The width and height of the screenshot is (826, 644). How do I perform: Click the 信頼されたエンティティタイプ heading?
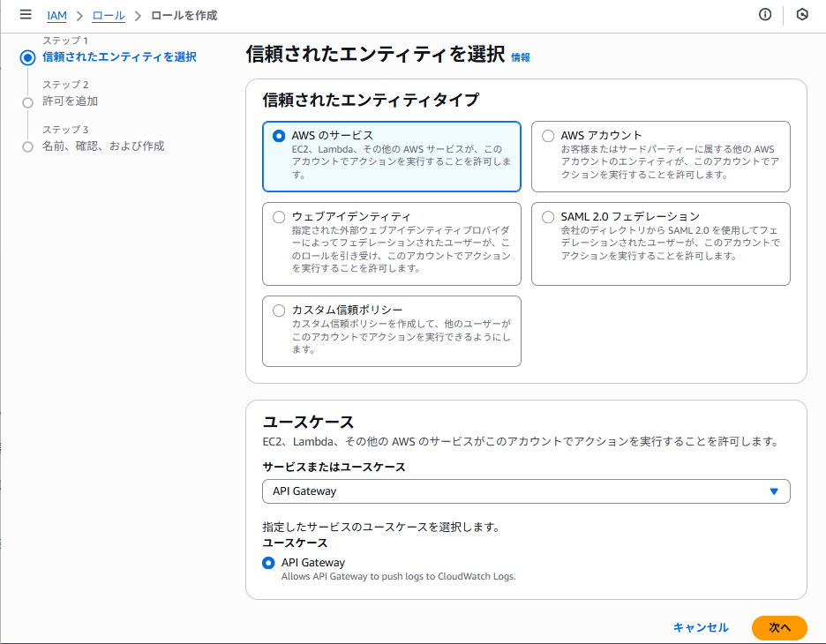click(371, 100)
